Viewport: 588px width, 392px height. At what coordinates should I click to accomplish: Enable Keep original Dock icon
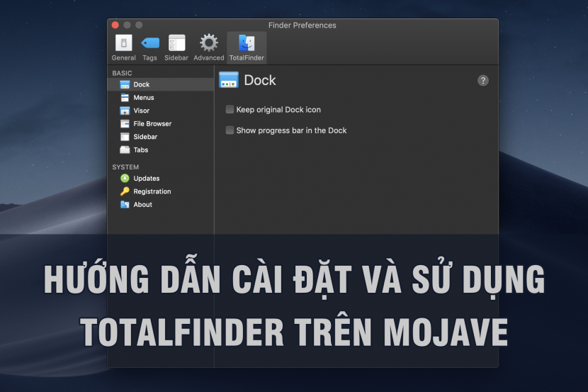tap(230, 110)
